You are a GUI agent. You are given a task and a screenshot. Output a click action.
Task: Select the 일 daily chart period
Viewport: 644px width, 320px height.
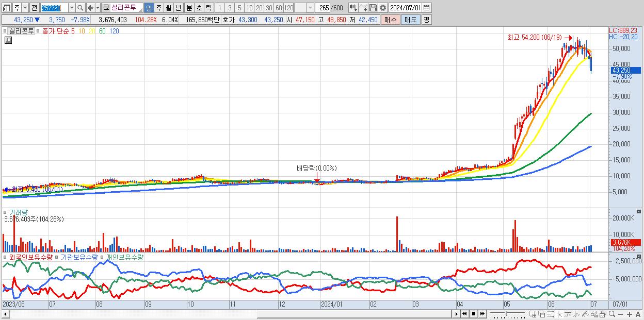149,8
